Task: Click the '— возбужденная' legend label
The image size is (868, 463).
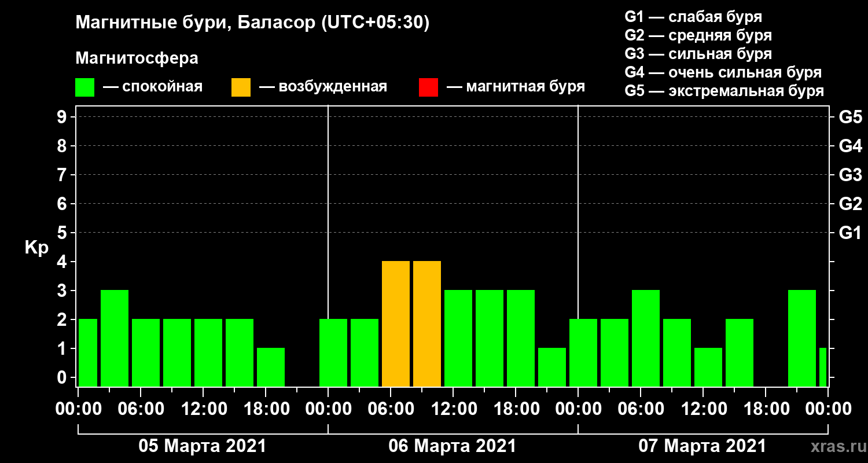Action: (x=322, y=87)
